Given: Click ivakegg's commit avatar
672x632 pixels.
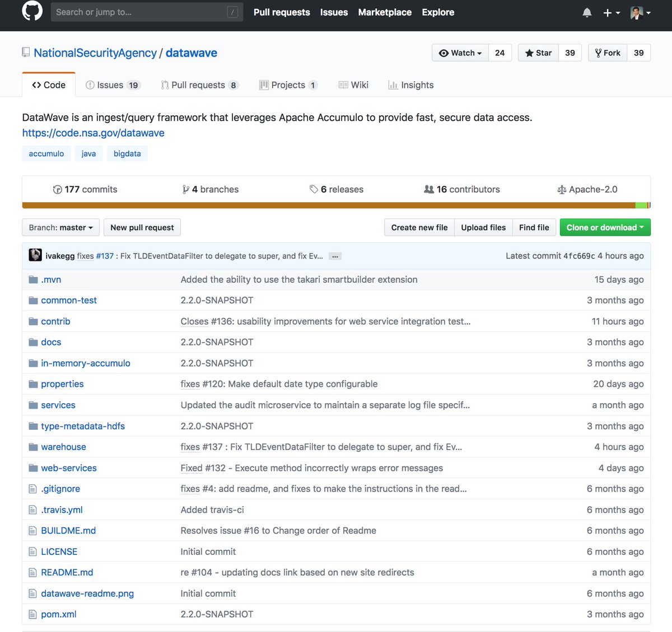Looking at the screenshot, I should point(35,255).
